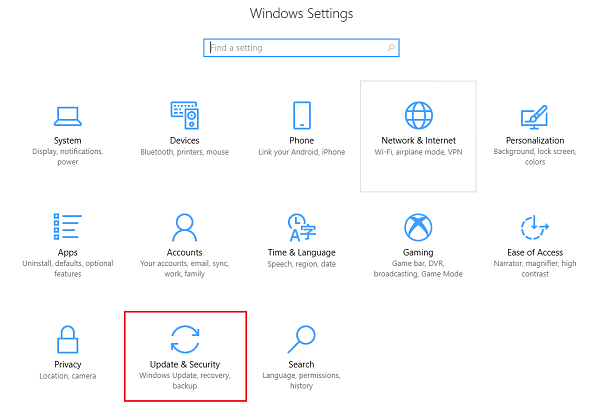Select the 'Bluetooth, printers, mouse' description text
This screenshot has width=600, height=410.
pos(184,152)
